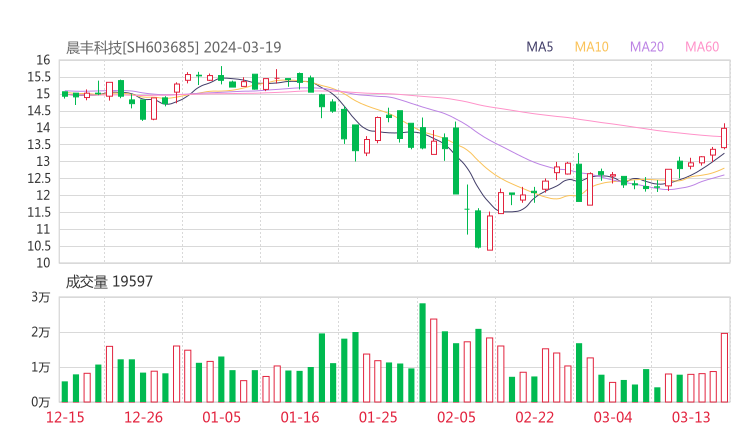
Task: Click the 01-16 date axis label
Action: pyautogui.click(x=300, y=417)
